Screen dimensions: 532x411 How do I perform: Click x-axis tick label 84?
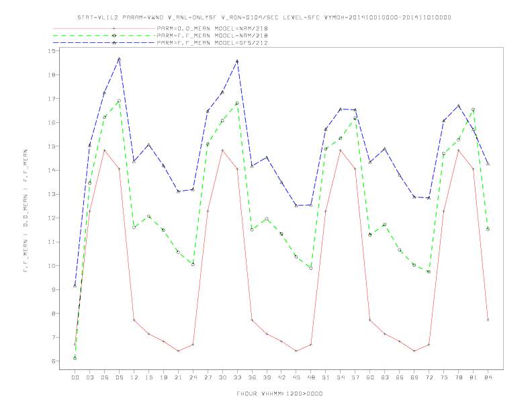click(488, 377)
